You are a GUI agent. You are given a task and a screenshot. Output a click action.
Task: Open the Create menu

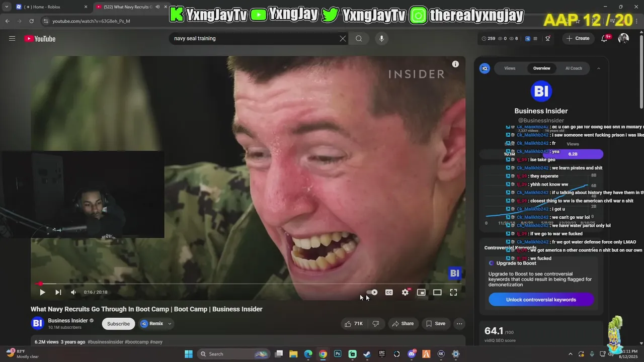[578, 38]
